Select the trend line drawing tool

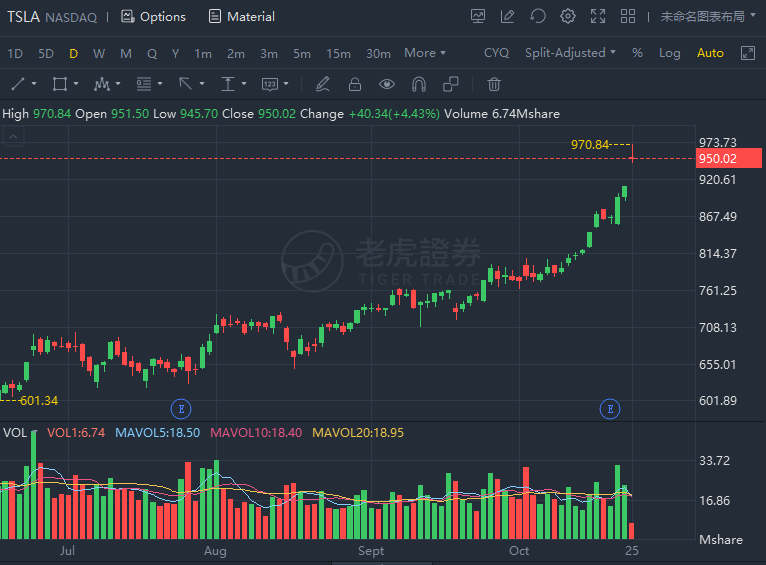pyautogui.click(x=18, y=84)
